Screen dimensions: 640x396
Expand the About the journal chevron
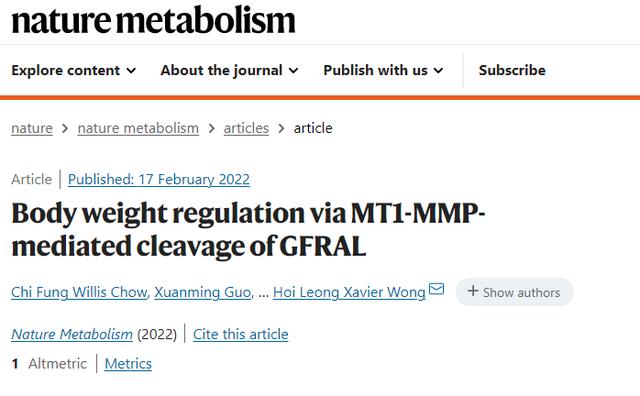point(293,71)
